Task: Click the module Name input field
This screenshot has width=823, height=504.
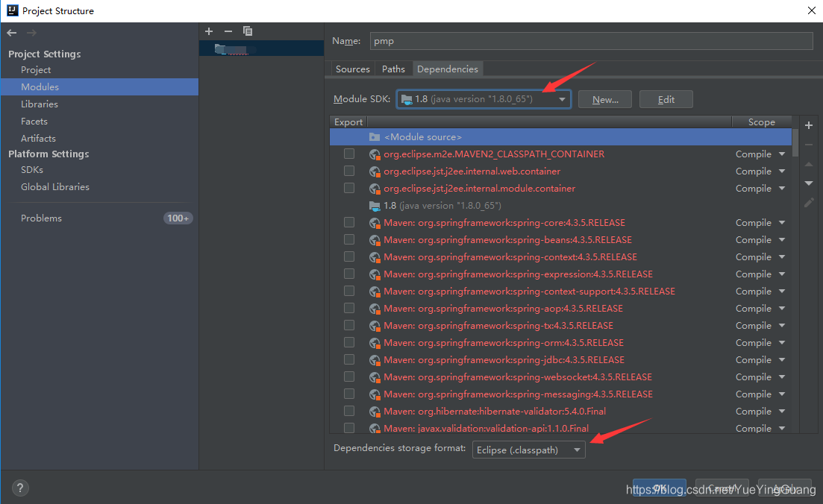Action: (592, 41)
